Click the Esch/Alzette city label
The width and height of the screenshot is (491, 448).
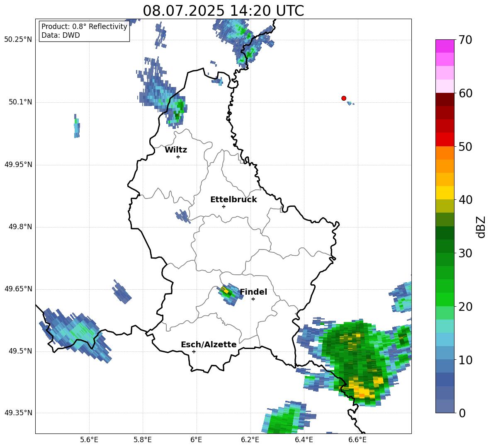209,344
